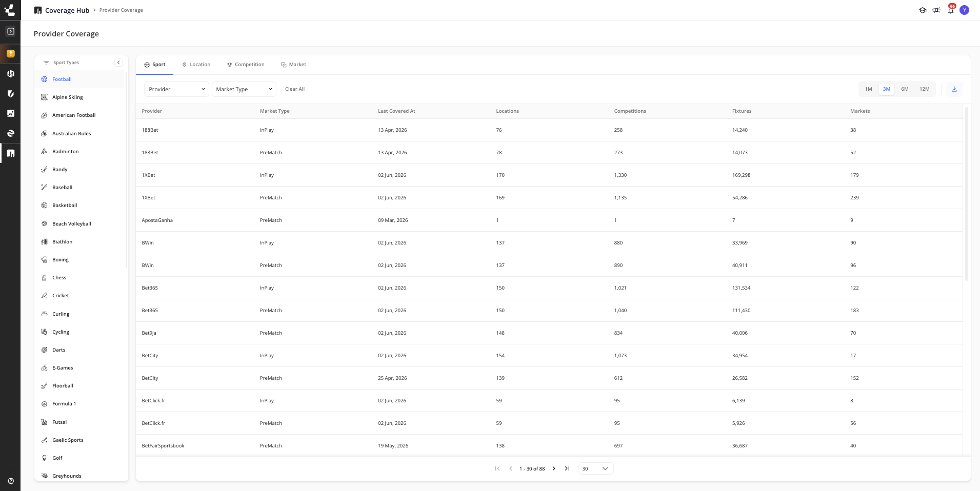Viewport: 980px width, 491px height.
Task: Select the 6M time range
Action: click(x=905, y=89)
